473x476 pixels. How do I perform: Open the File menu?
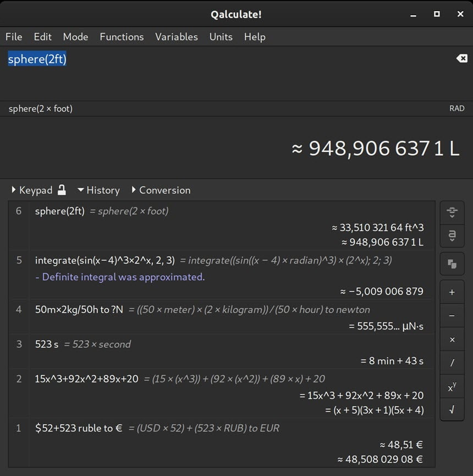click(14, 37)
